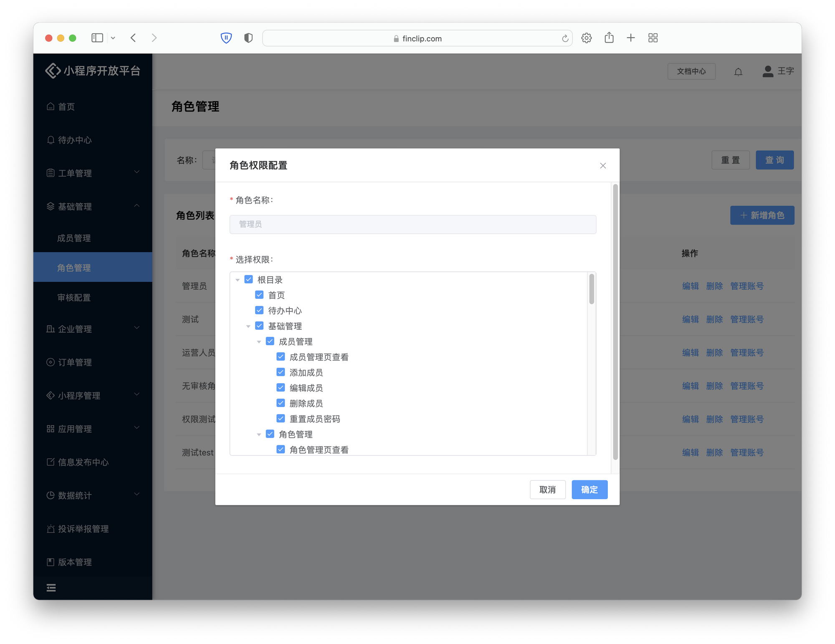Image resolution: width=835 pixels, height=644 pixels.
Task: Collapse the 成员管理 tree node arrow
Action: 259,342
